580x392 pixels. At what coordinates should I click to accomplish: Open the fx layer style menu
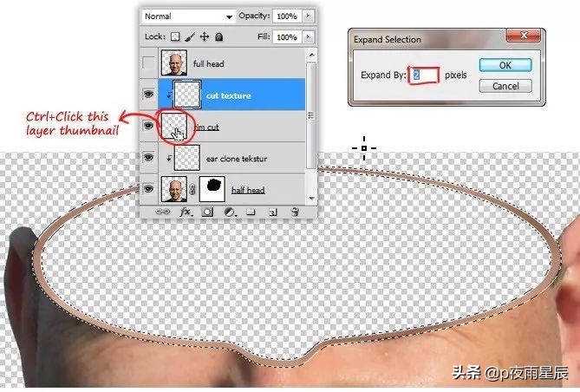pos(186,212)
